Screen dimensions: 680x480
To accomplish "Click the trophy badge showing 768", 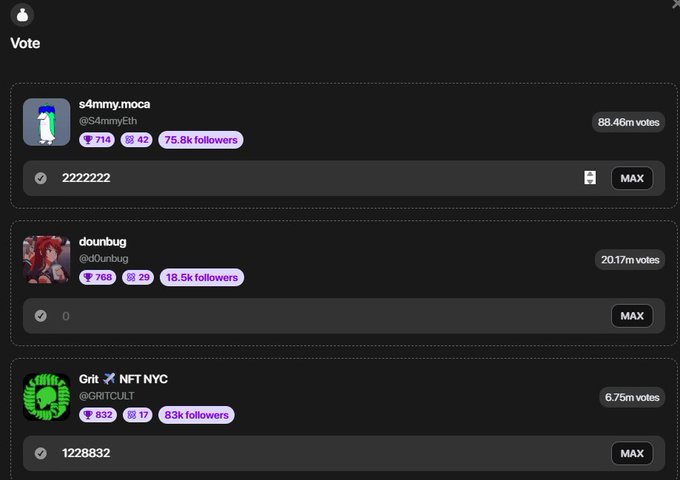I will tap(97, 277).
